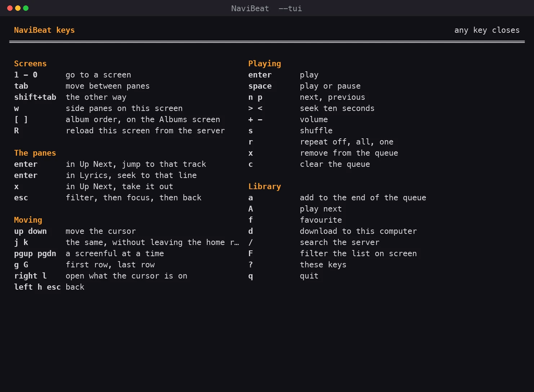Click 'clear the queue' description
534x392 pixels.
click(335, 164)
